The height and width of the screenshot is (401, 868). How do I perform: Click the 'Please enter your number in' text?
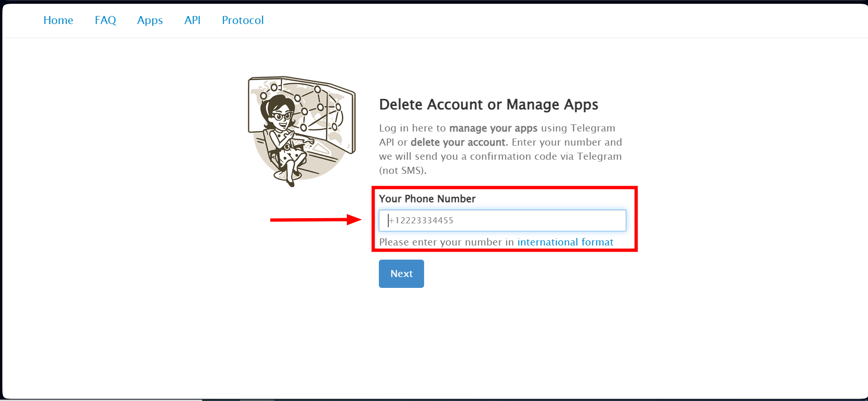[447, 242]
